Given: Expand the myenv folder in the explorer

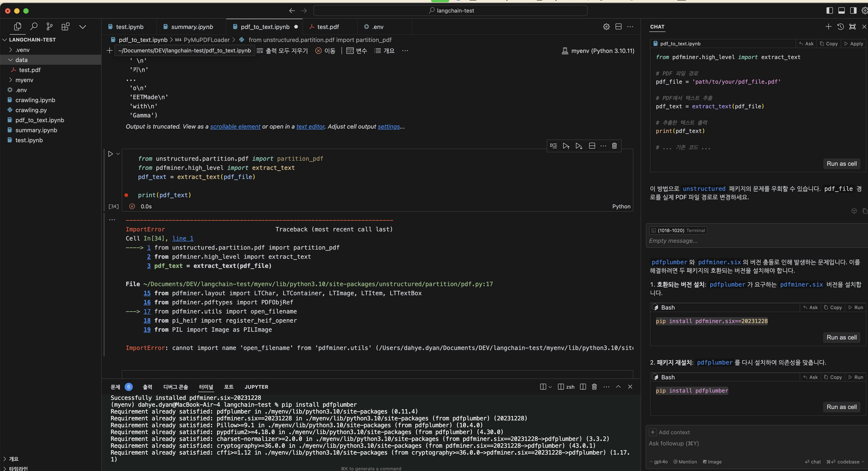Looking at the screenshot, I should [24, 80].
